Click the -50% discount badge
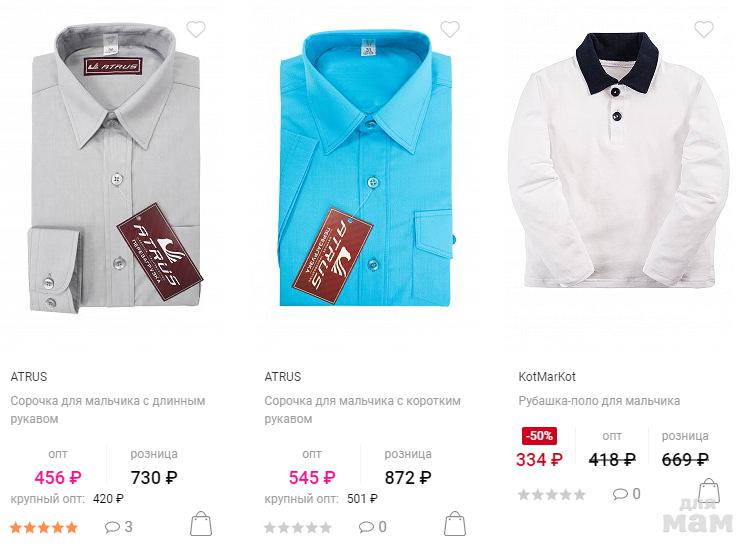The height and width of the screenshot is (547, 748). (x=539, y=435)
